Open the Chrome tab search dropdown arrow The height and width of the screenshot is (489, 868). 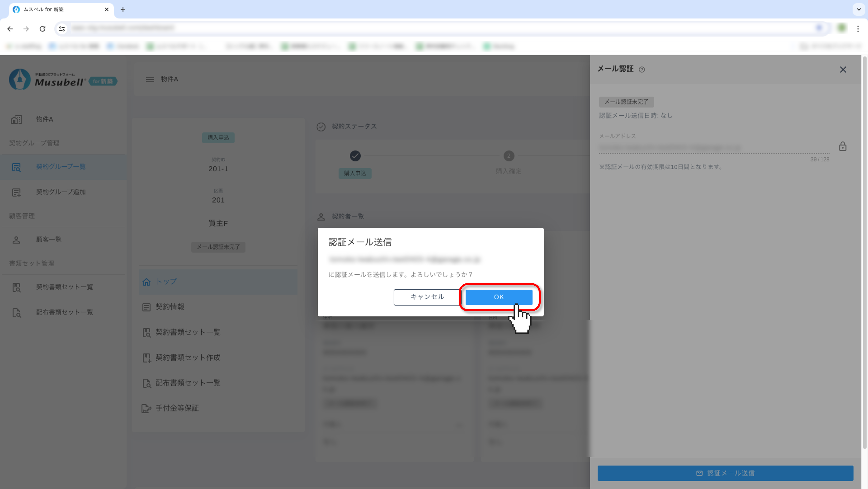click(859, 9)
